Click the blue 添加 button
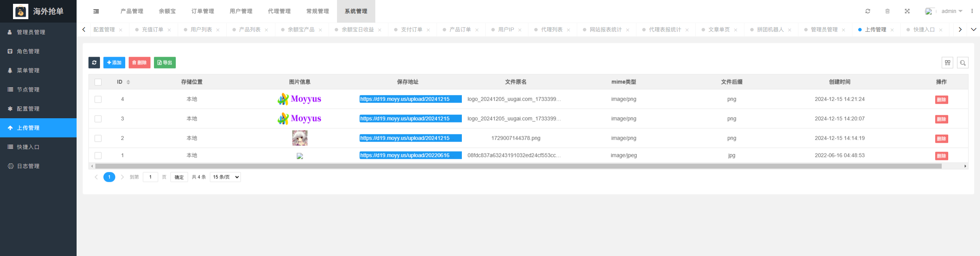Viewport: 980px width, 256px height. (114, 63)
